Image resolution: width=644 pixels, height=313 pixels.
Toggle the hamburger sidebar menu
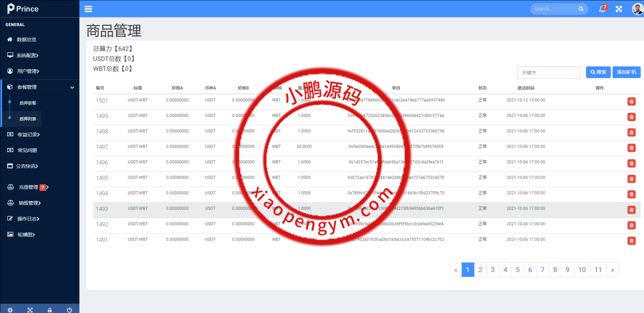[x=88, y=9]
